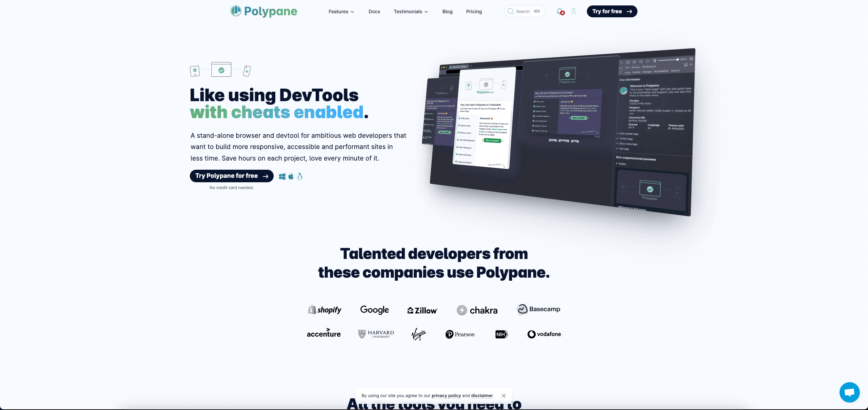The image size is (868, 410).
Task: Click the Shopify logo
Action: 324,310
